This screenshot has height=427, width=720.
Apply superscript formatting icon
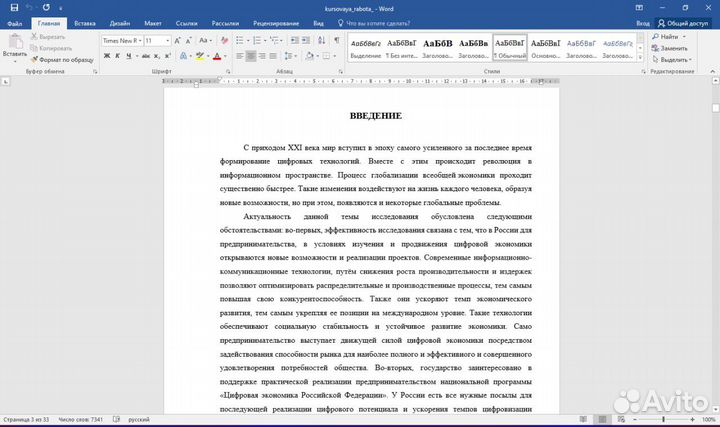click(168, 56)
